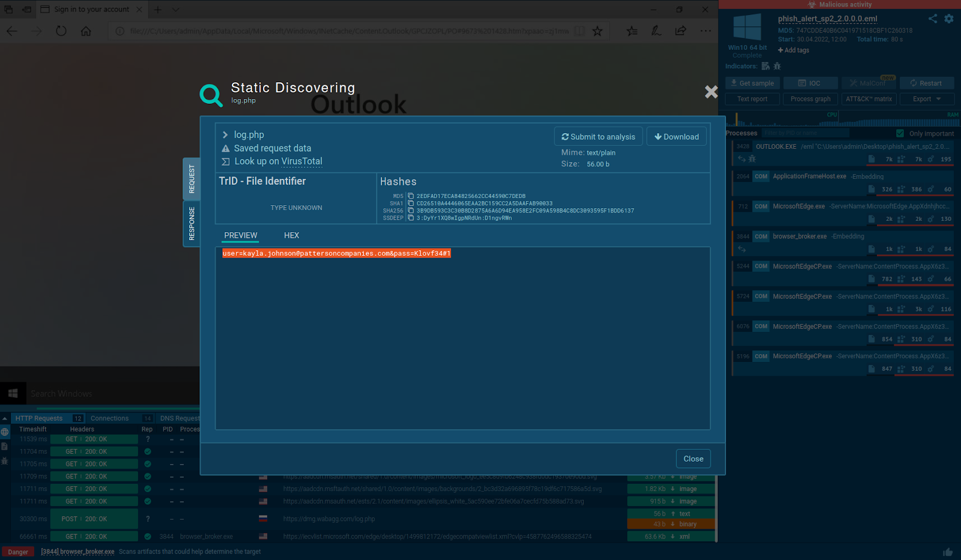This screenshot has width=961, height=560.
Task: Open the Edge Settings and more menu
Action: click(705, 31)
